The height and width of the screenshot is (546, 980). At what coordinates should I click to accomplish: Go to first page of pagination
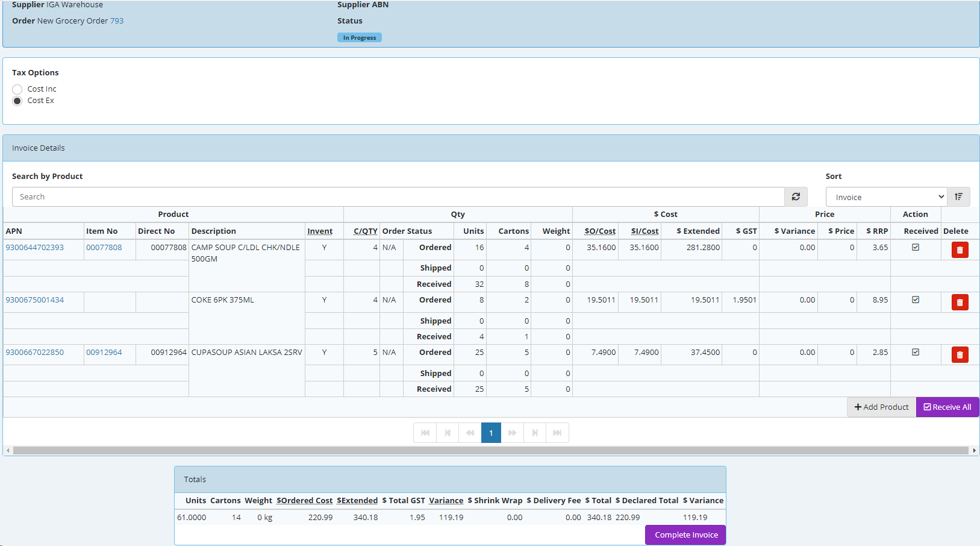click(x=425, y=433)
